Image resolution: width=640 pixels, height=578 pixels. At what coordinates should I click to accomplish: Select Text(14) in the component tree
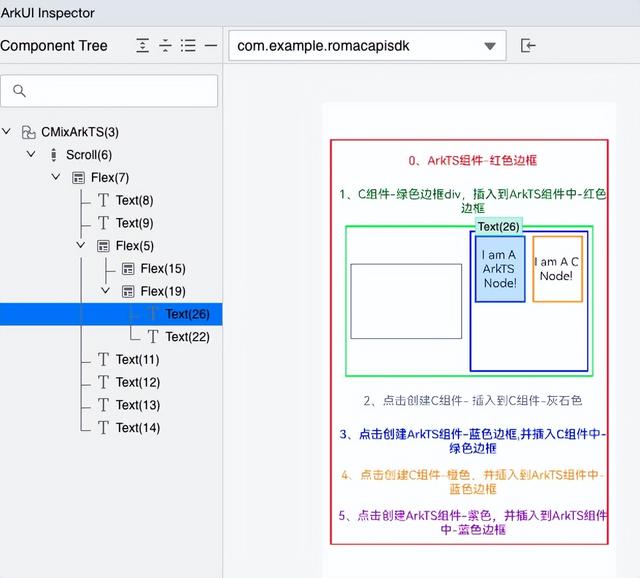pos(138,428)
